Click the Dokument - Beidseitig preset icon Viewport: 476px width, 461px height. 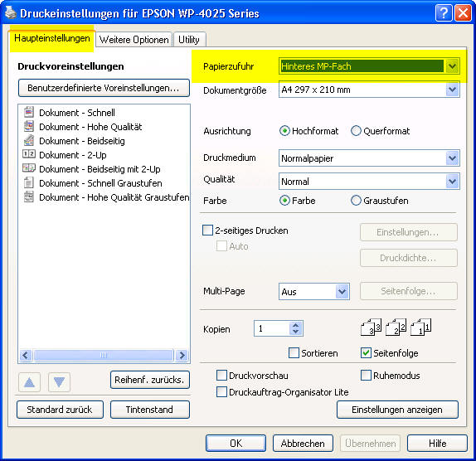point(29,140)
